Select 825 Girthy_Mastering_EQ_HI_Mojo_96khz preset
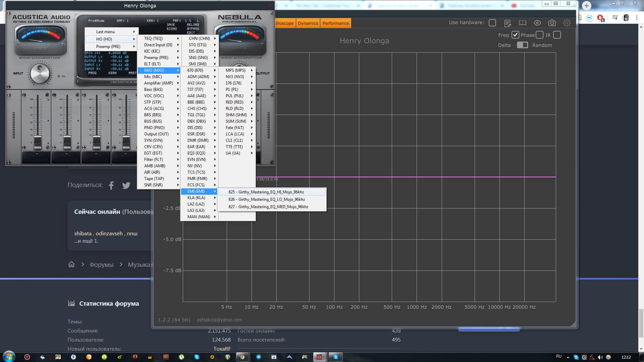The width and height of the screenshot is (644, 362). pyautogui.click(x=272, y=192)
